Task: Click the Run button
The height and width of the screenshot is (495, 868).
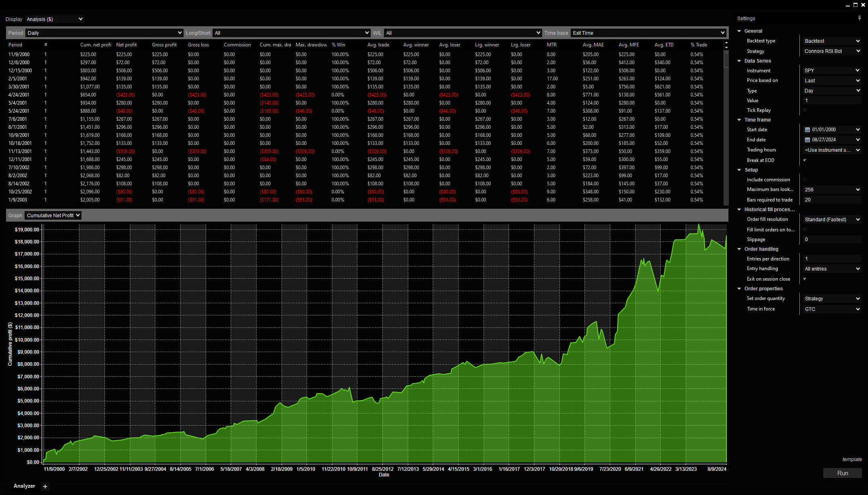Action: point(842,473)
